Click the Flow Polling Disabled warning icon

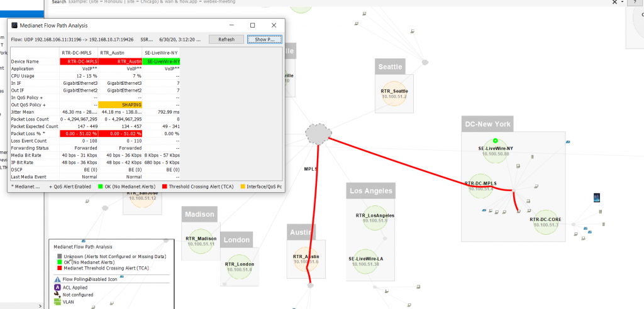click(57, 279)
